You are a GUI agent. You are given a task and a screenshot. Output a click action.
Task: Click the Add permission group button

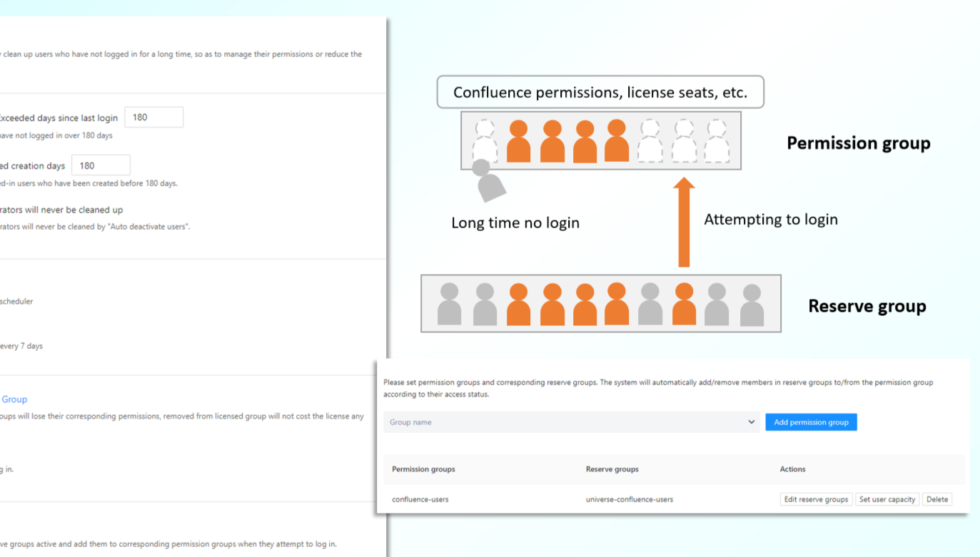pos(811,422)
